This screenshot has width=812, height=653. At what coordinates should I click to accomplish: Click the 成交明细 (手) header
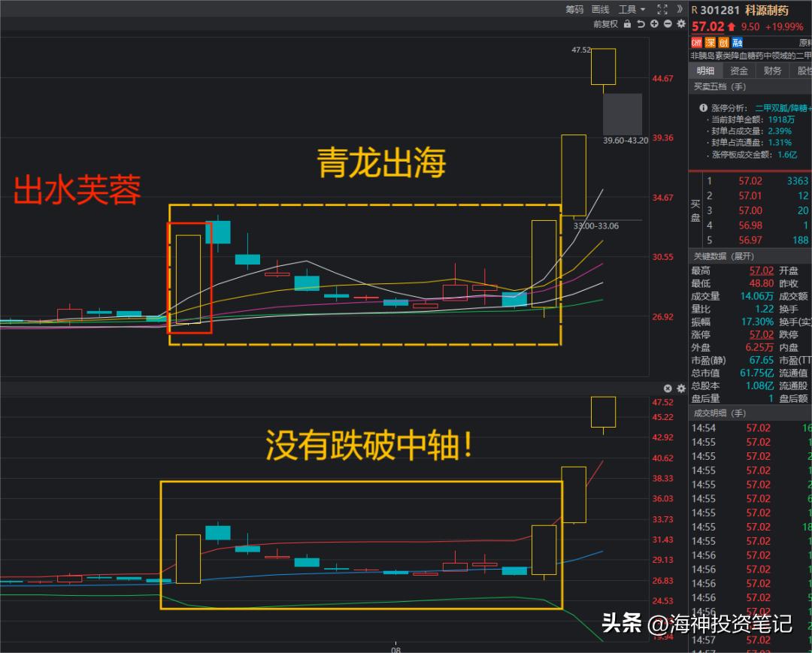(x=720, y=413)
